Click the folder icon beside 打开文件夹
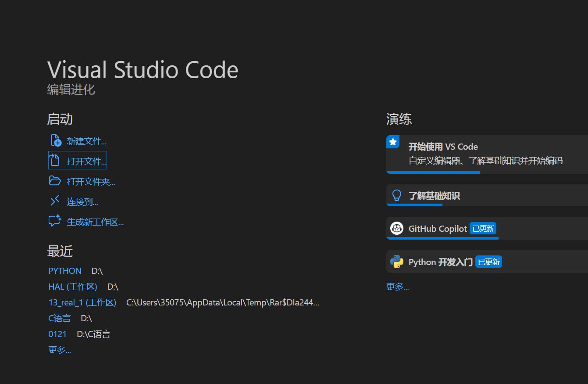The width and height of the screenshot is (588, 384). 55,180
